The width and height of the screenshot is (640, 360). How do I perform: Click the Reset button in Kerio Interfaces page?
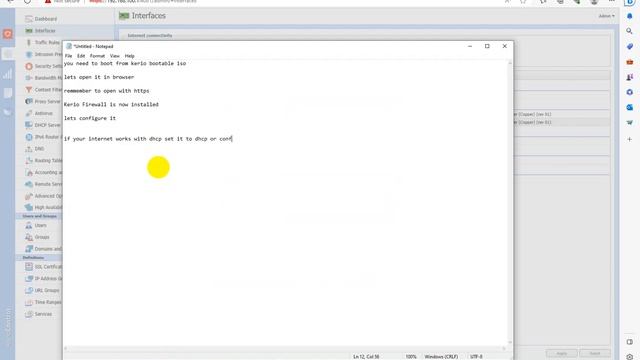coord(595,353)
